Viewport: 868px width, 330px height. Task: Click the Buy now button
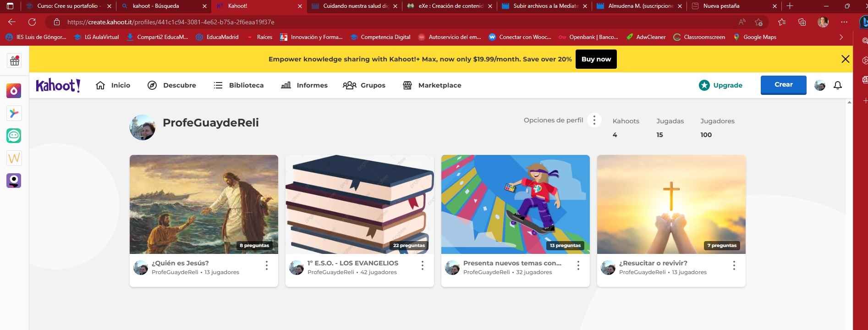[x=596, y=59]
